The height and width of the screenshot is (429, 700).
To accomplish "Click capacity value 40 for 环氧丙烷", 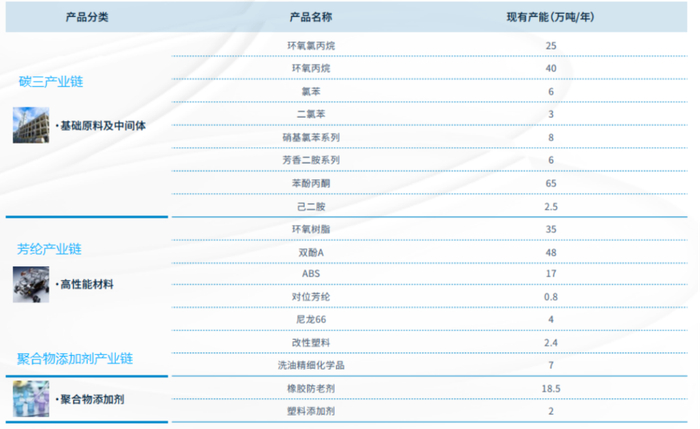I will pyautogui.click(x=551, y=68).
